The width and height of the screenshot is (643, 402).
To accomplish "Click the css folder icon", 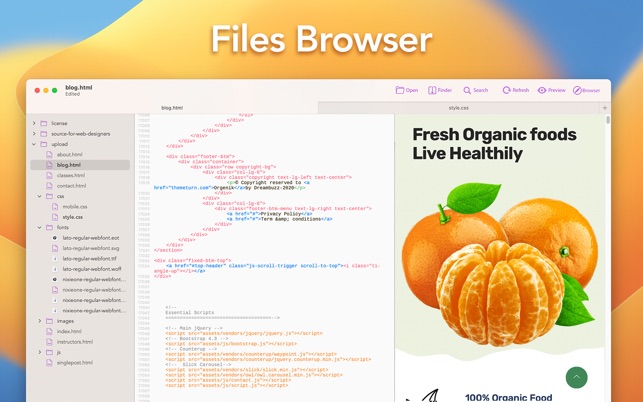I will pos(49,196).
